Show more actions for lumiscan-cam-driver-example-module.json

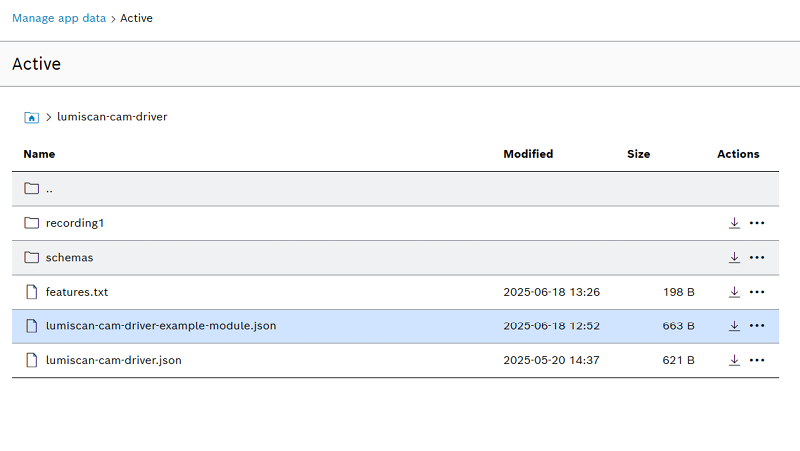point(757,325)
